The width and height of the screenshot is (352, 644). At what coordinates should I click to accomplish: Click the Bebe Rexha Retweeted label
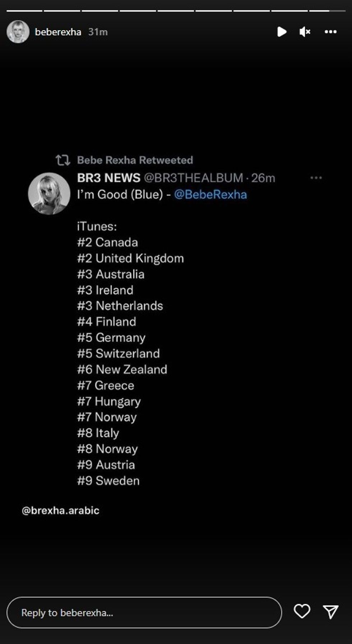click(x=135, y=160)
